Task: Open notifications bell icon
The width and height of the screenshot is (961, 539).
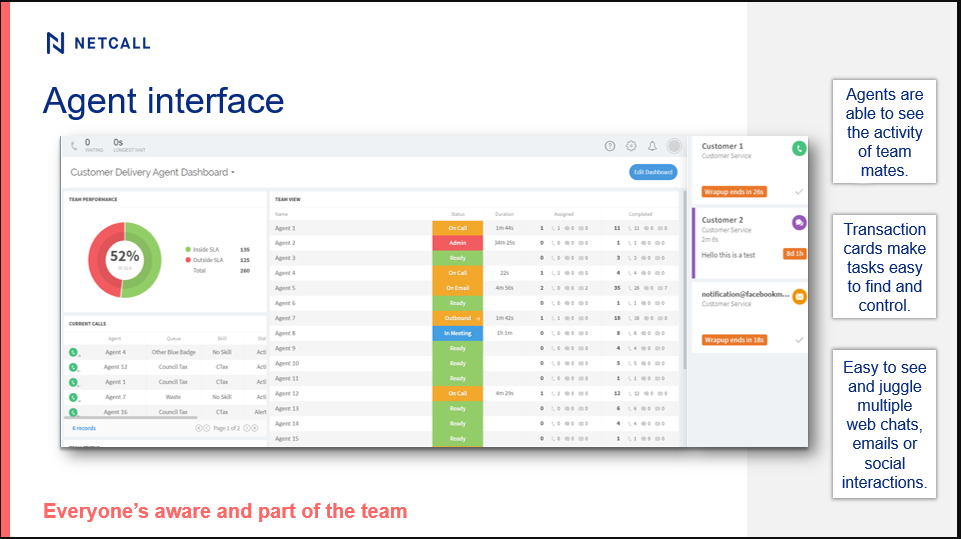Action: (x=652, y=146)
